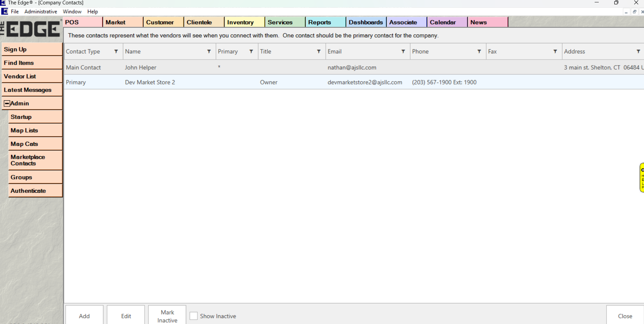
Task: Collapse the Admin section in sidebar
Action: coord(7,103)
